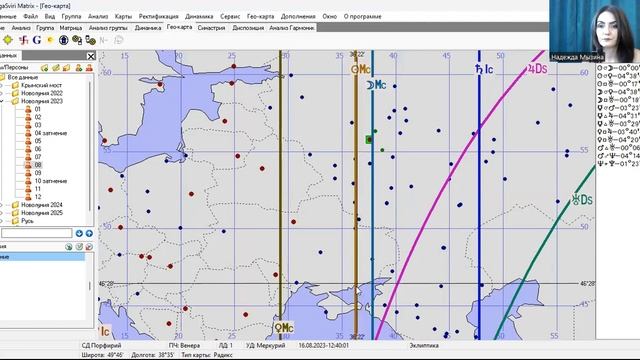Switch to the Матрица tab
Screen dimensions: 640x360
71,28
